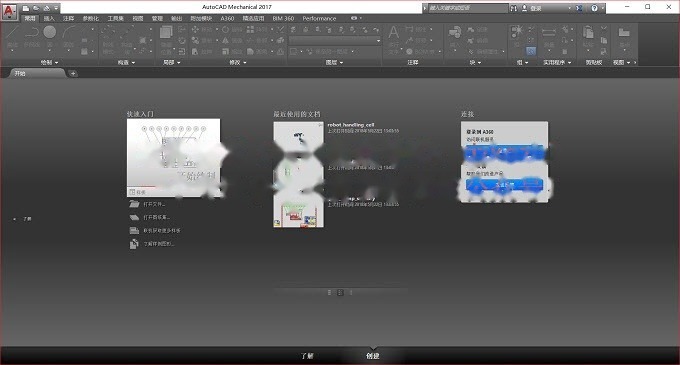Click the Open file icon in quick access toolbar
Image resolution: width=680 pixels, height=365 pixels.
(x=36, y=8)
